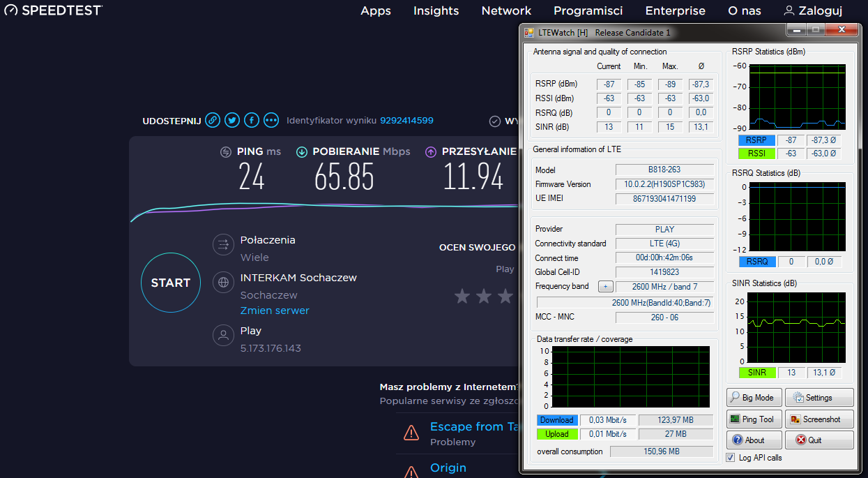The height and width of the screenshot is (478, 868).
Task: Click the upload arrow icon beside PRZESYŁANIE
Action: [x=431, y=152]
